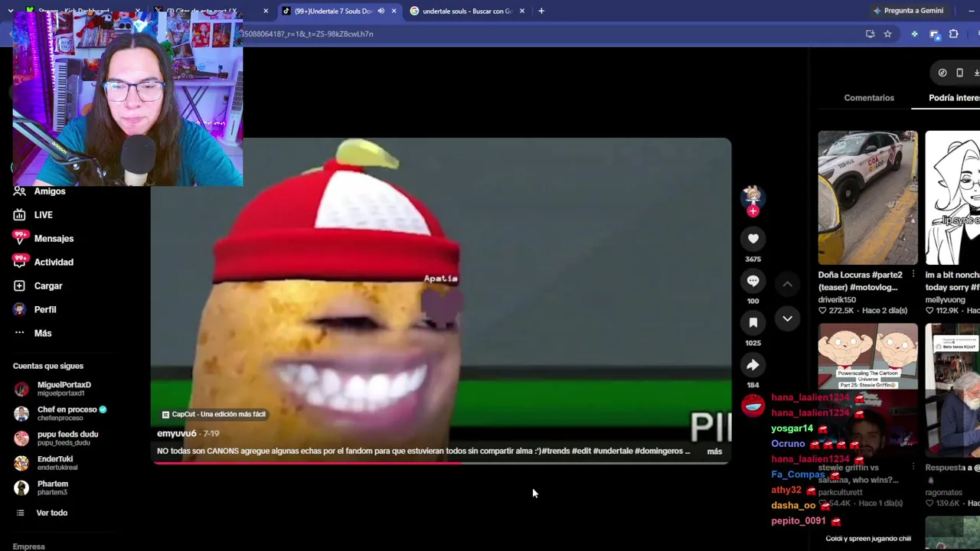Image resolution: width=980 pixels, height=551 pixels.
Task: Open a new browser tab
Action: [x=541, y=11]
